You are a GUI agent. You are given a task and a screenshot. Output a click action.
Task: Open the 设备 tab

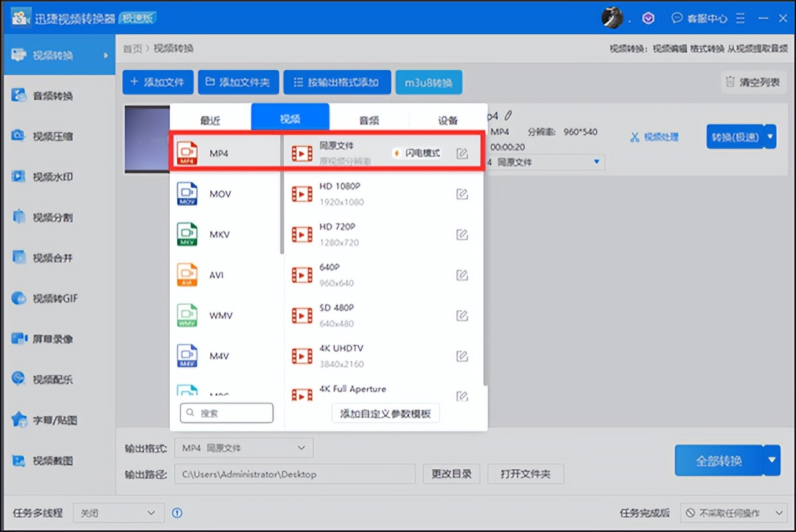(447, 120)
